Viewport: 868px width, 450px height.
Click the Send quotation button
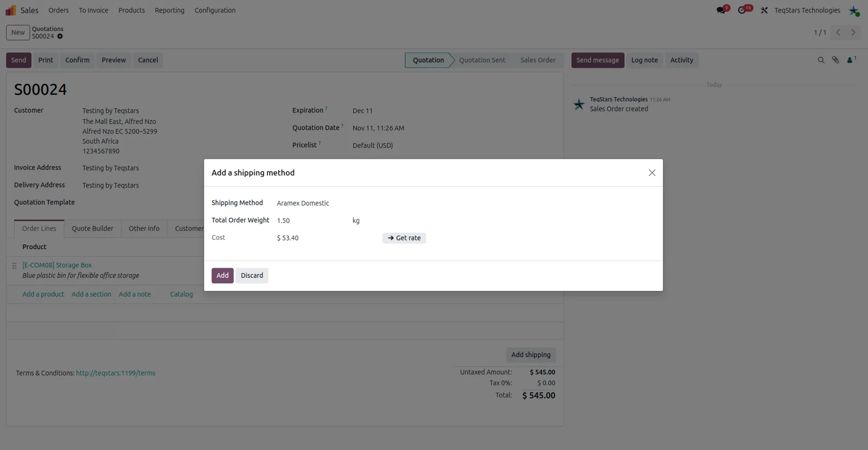(x=18, y=60)
